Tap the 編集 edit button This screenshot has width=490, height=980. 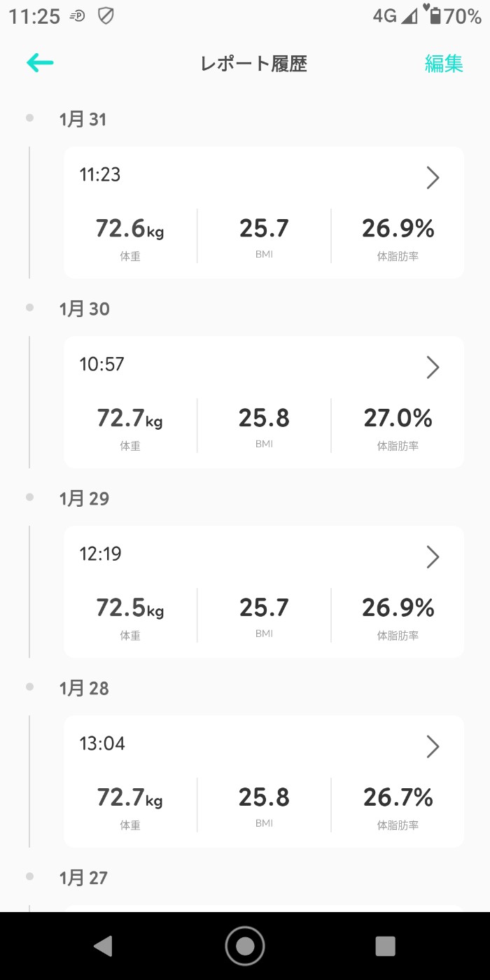pyautogui.click(x=444, y=64)
